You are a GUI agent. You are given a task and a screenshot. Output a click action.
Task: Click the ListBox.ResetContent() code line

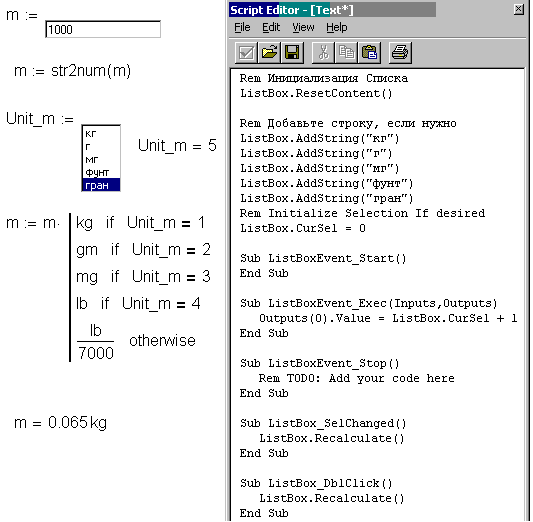click(316, 93)
